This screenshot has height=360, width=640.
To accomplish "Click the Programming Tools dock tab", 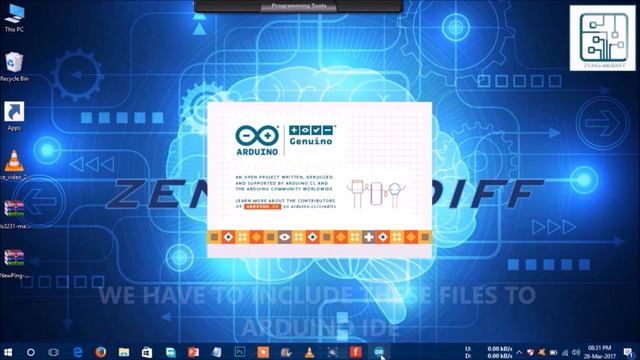I will [299, 6].
